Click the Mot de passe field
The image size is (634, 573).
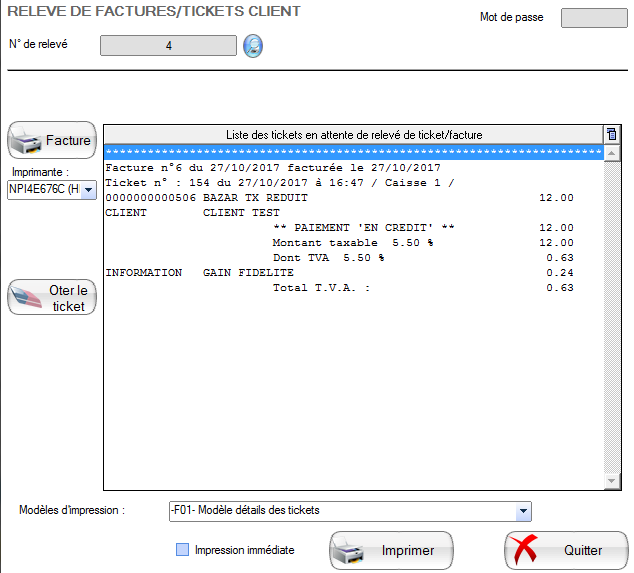(592, 18)
